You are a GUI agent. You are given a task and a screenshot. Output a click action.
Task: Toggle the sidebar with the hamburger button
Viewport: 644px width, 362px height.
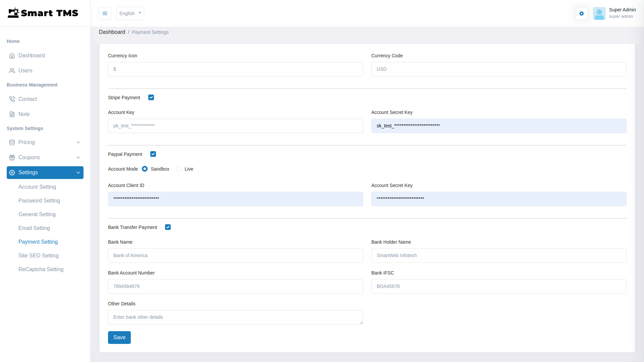tap(105, 13)
